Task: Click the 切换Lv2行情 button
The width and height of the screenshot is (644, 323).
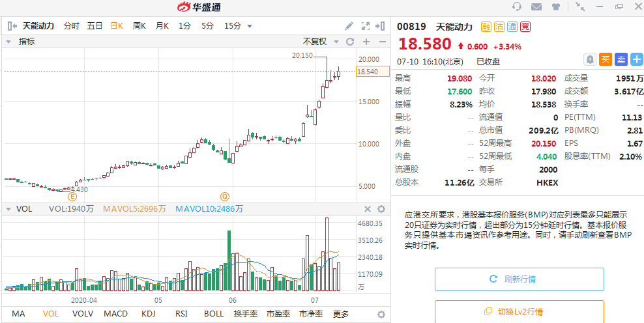Action: click(x=519, y=311)
